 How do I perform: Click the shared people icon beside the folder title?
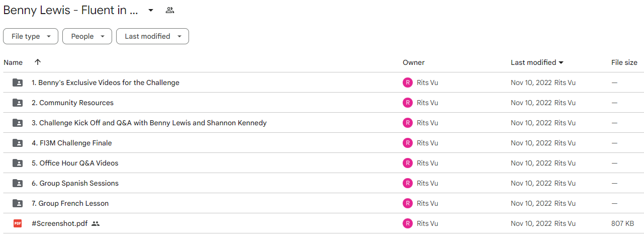click(x=170, y=10)
